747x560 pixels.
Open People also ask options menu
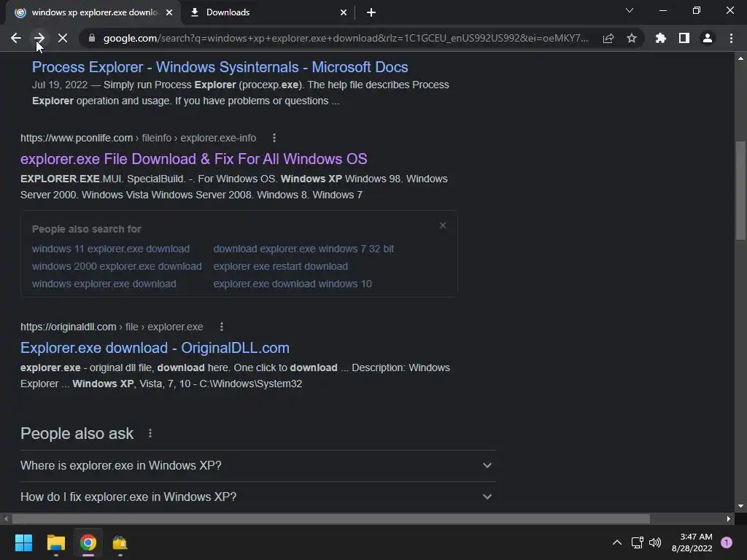[150, 433]
